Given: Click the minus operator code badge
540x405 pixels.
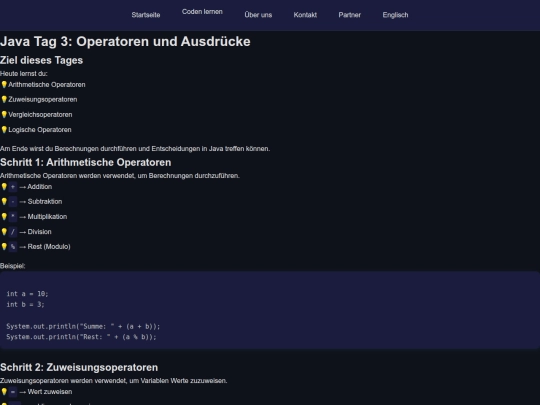Looking at the screenshot, I should tap(13, 201).
